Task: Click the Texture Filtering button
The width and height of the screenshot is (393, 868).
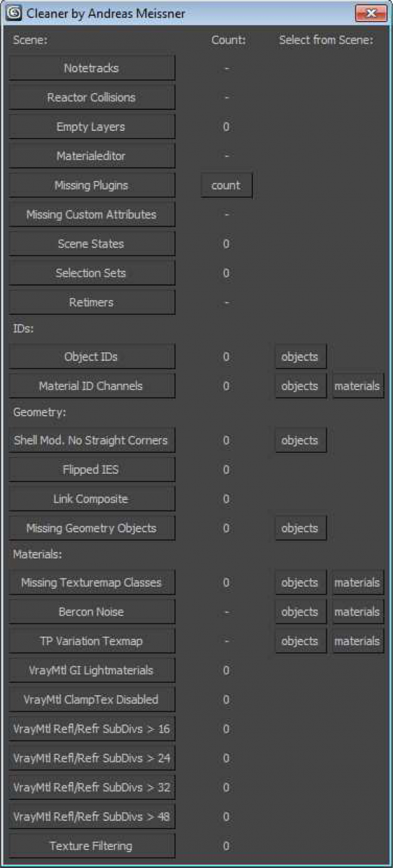Action: click(92, 846)
